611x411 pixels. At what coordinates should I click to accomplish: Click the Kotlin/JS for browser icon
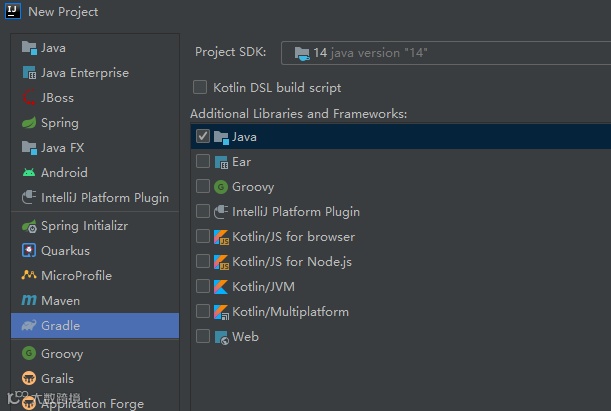click(221, 237)
